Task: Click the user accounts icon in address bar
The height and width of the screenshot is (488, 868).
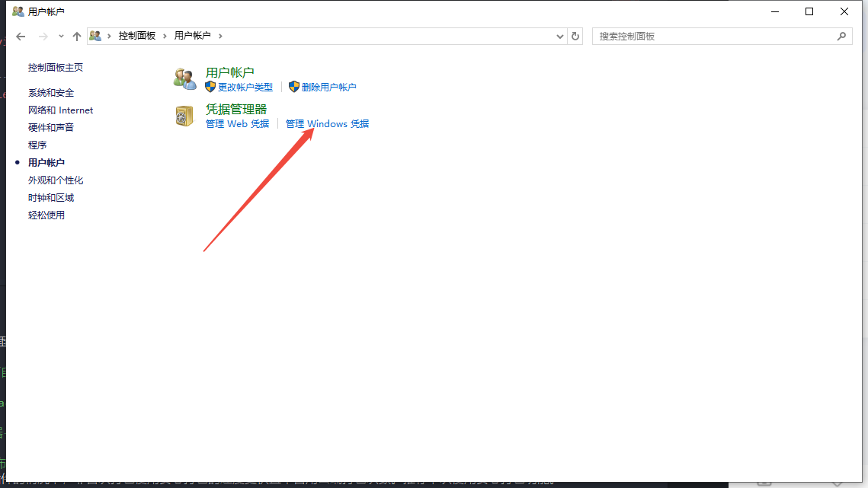Action: pos(95,36)
